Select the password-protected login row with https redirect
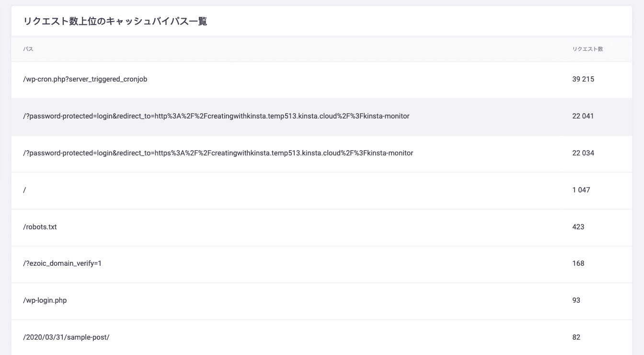The width and height of the screenshot is (644, 355). [218, 153]
